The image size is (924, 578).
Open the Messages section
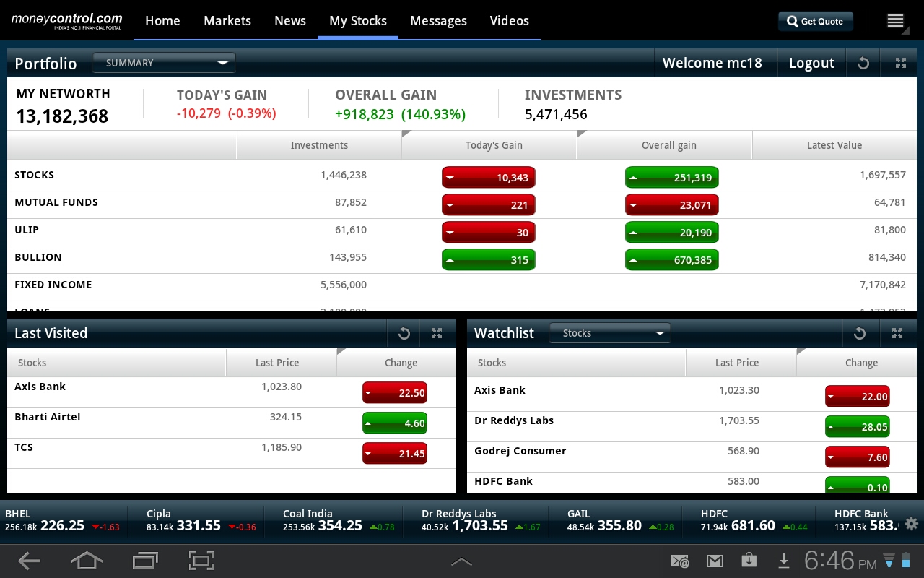[x=438, y=21]
